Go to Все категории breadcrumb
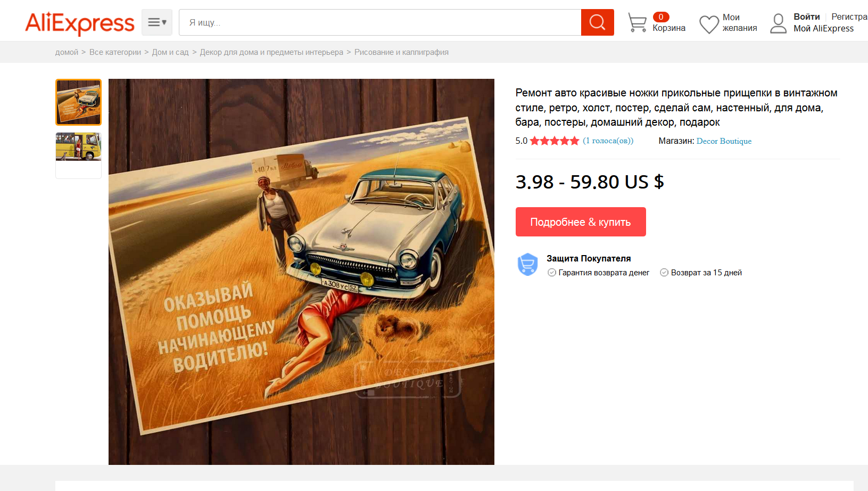Screen dimensions: 868x491 pos(115,52)
